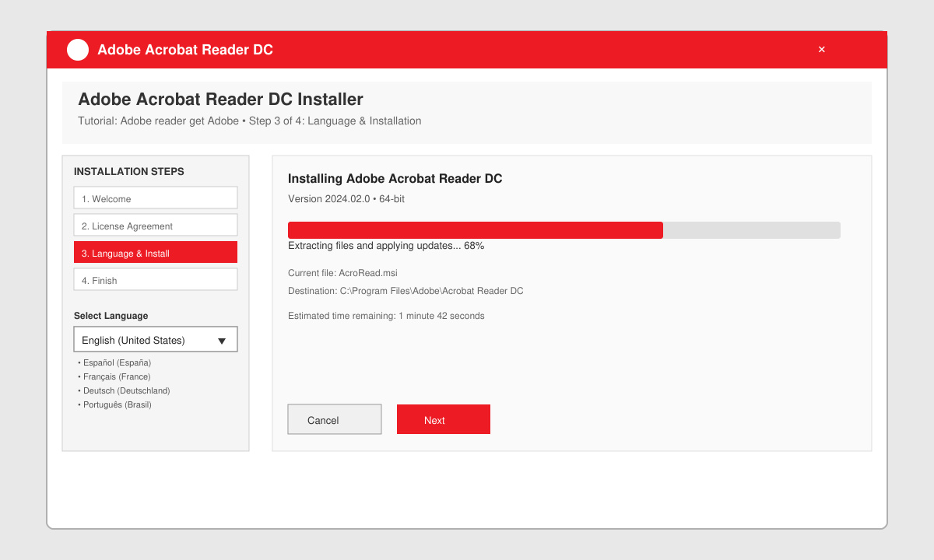Click the Adobe Acrobat Reader DC title bar text

[x=185, y=50]
